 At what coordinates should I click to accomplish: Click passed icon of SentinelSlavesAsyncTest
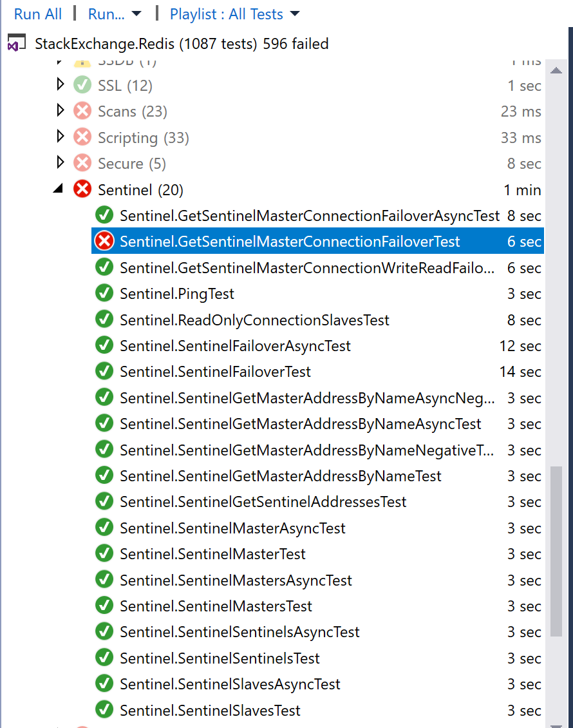click(104, 684)
